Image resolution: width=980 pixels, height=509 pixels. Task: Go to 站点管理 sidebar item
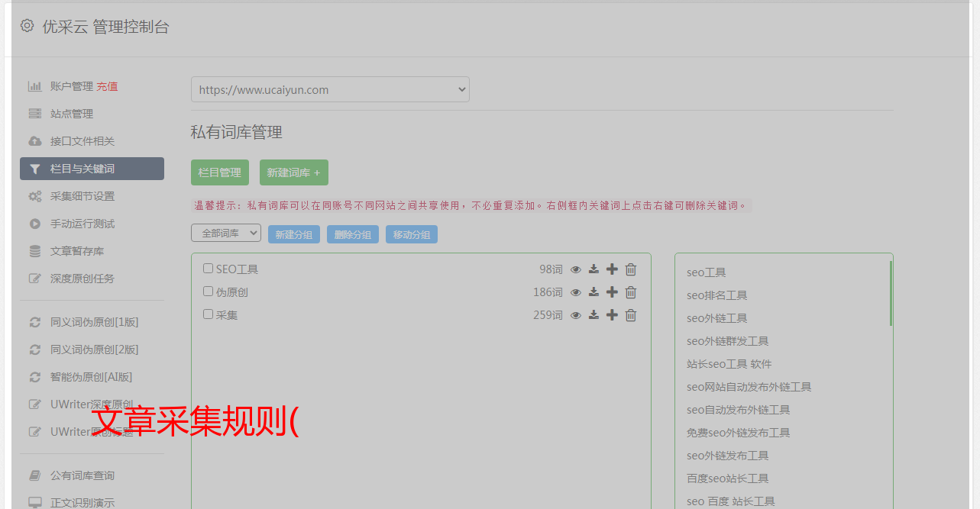pos(71,114)
